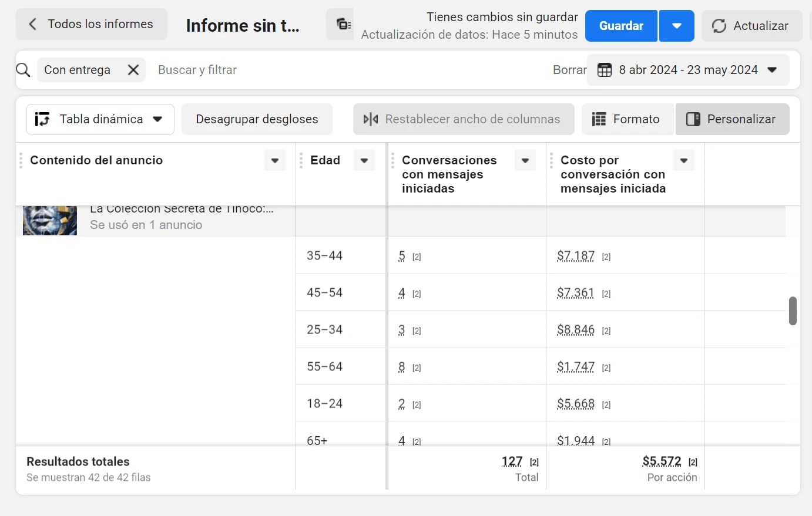Click conversations value 8 for 55–64

click(x=402, y=367)
